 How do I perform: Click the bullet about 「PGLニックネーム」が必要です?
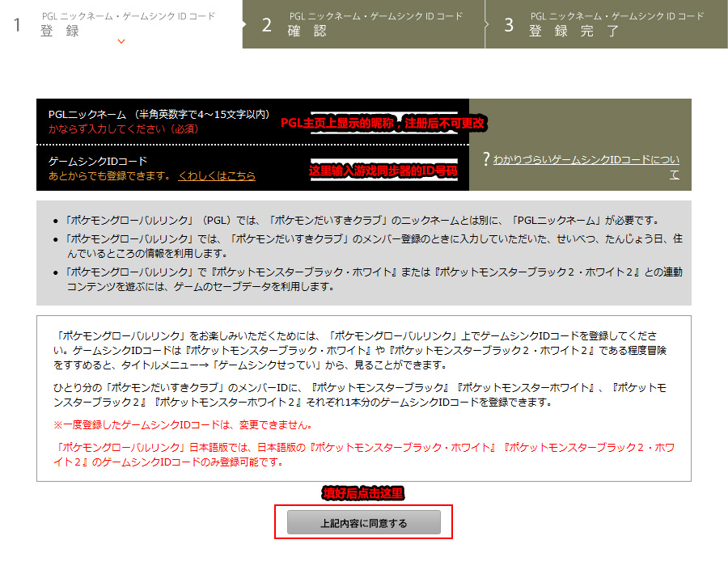point(362,220)
